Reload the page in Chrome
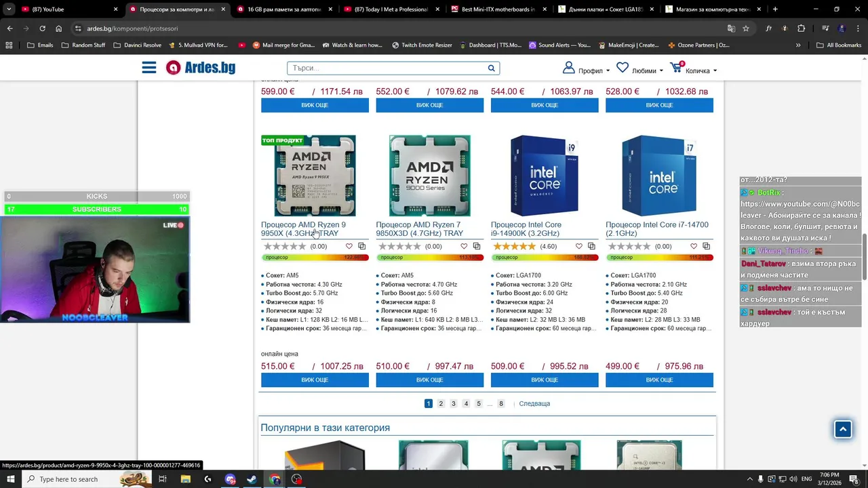Viewport: 868px width, 488px height. (42, 28)
